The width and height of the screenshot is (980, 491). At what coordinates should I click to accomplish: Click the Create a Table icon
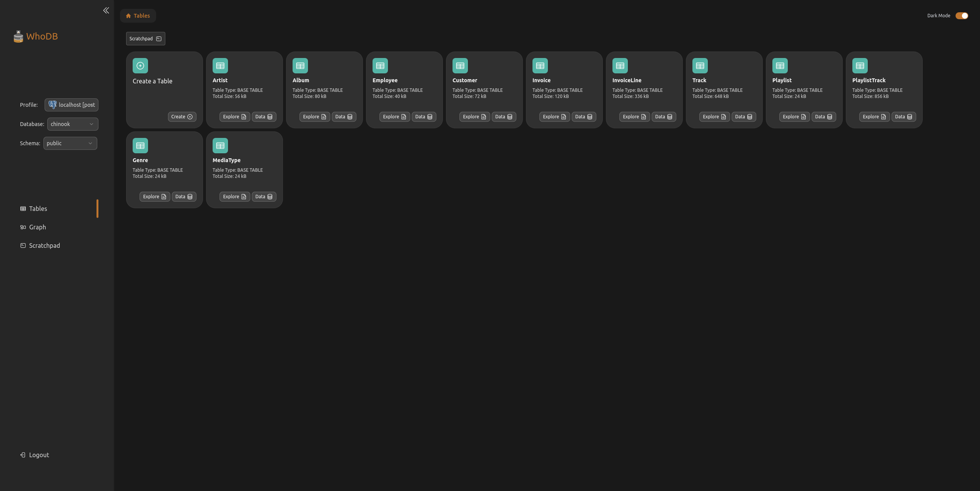click(140, 65)
